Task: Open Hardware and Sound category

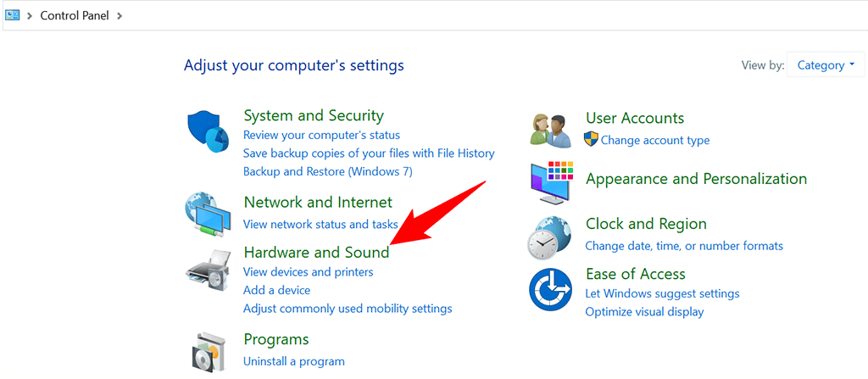Action: coord(316,252)
